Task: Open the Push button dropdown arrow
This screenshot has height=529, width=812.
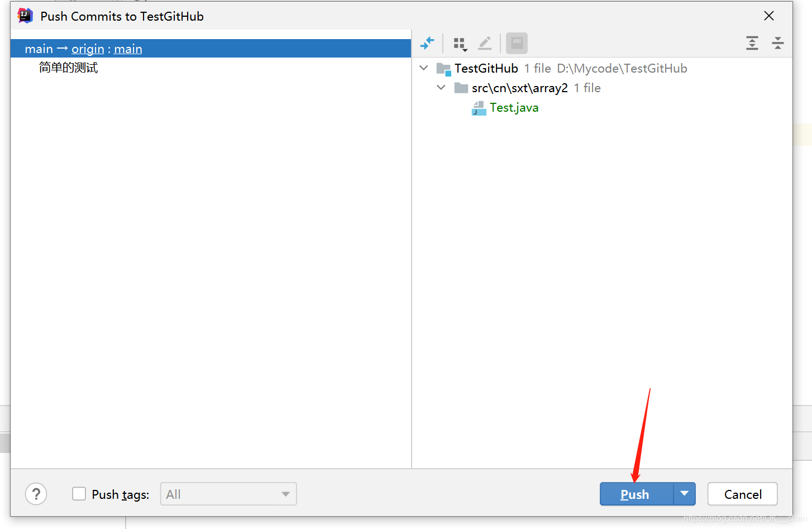Action: point(685,494)
